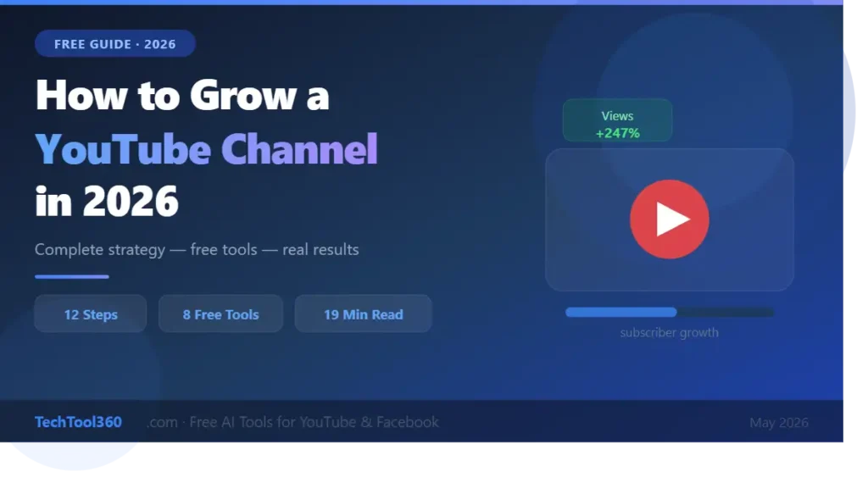Click the 'How to Grow a' heading

(x=182, y=95)
